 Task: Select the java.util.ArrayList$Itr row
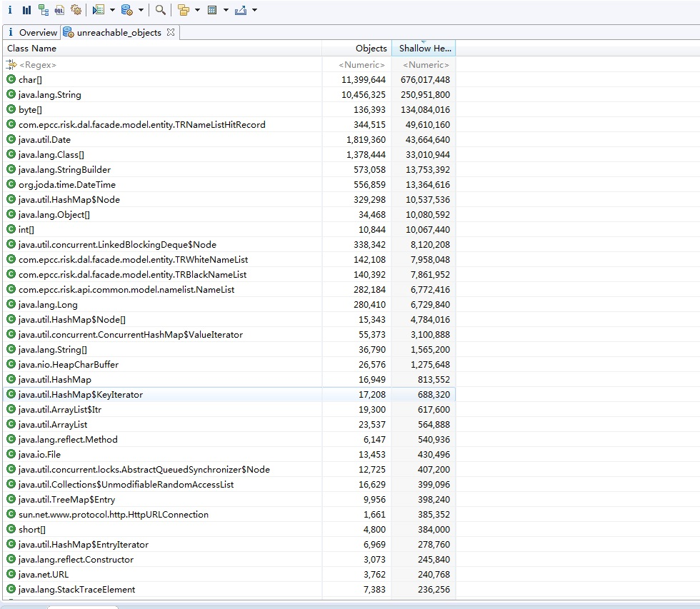(229, 410)
